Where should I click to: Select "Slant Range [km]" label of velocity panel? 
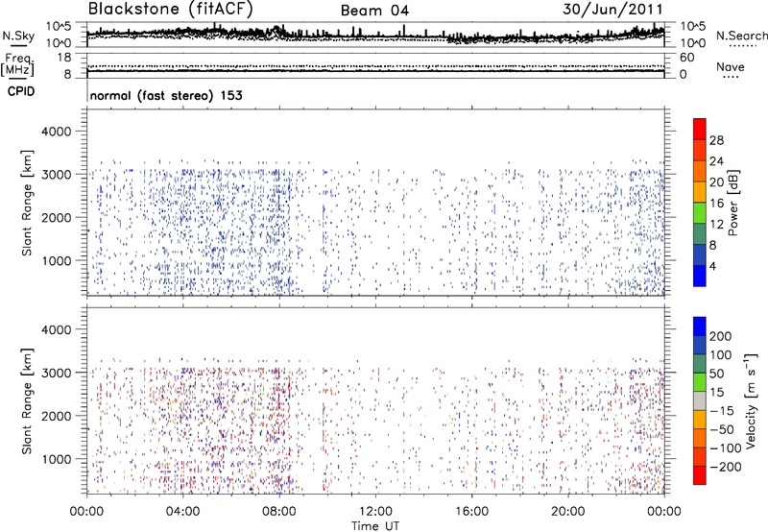27,401
